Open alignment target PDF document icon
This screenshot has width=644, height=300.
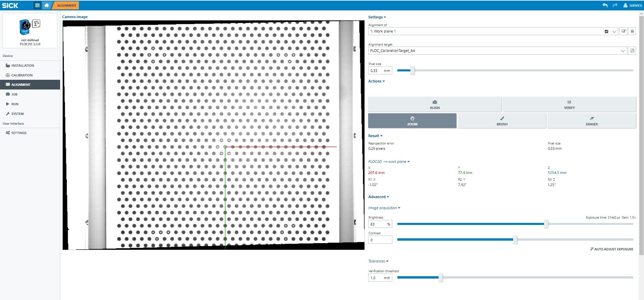632,51
